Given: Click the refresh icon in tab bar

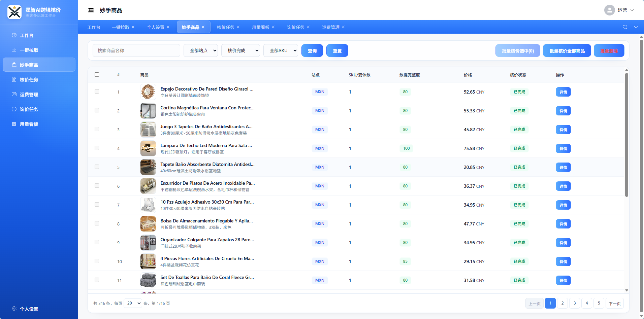Looking at the screenshot, I should click(625, 27).
